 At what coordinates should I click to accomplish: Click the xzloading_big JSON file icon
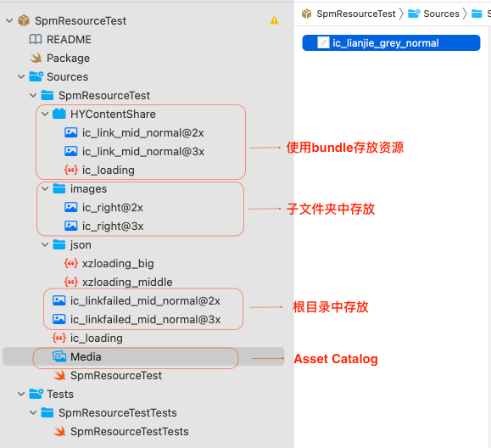70,263
